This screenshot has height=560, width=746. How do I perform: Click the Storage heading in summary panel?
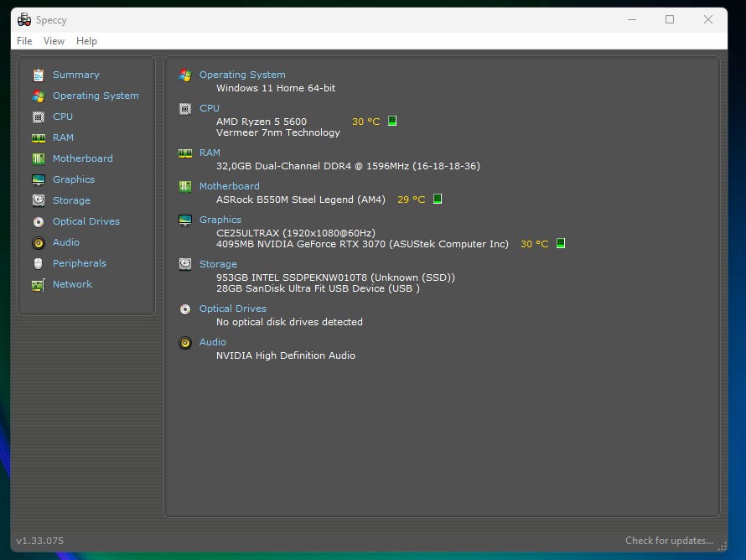click(x=218, y=264)
